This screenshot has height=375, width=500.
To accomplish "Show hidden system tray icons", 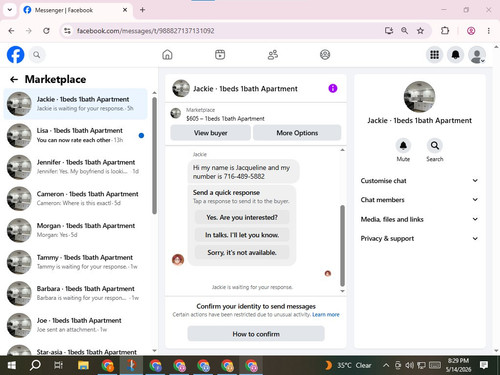I will [x=386, y=365].
